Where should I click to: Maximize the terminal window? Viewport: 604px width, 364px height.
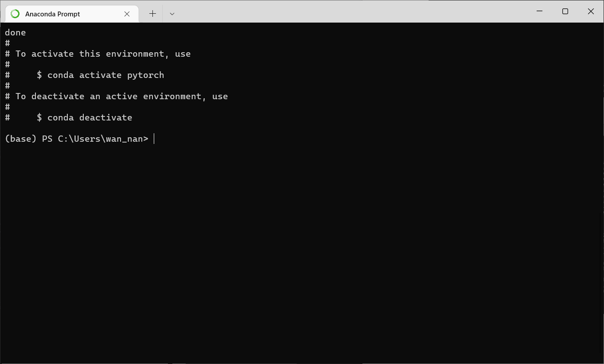(x=565, y=11)
